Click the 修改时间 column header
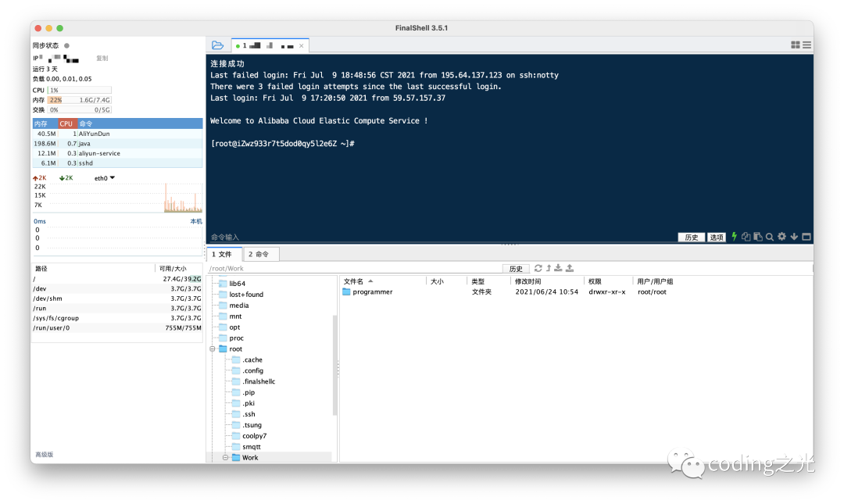844x504 pixels. click(x=547, y=281)
